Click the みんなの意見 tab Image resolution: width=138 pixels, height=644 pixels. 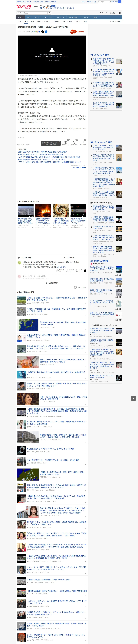(x=73, y=17)
